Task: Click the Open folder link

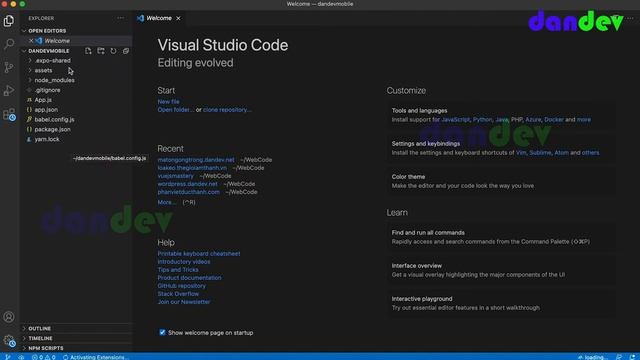Action: 176,110
